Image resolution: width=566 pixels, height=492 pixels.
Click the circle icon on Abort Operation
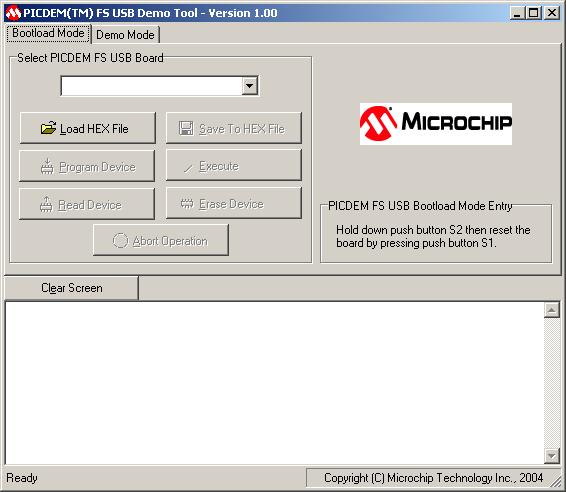[x=120, y=241]
